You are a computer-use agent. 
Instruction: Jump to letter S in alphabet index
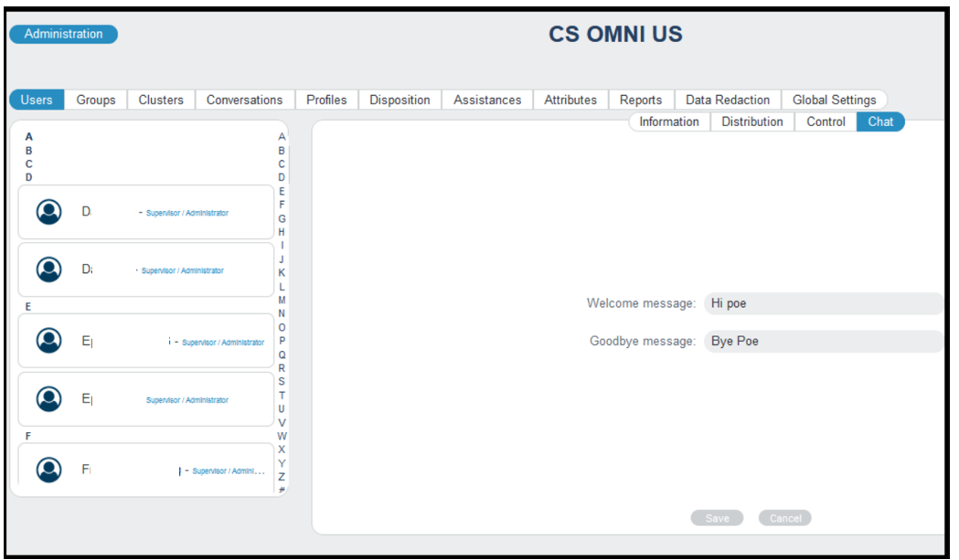tap(282, 382)
